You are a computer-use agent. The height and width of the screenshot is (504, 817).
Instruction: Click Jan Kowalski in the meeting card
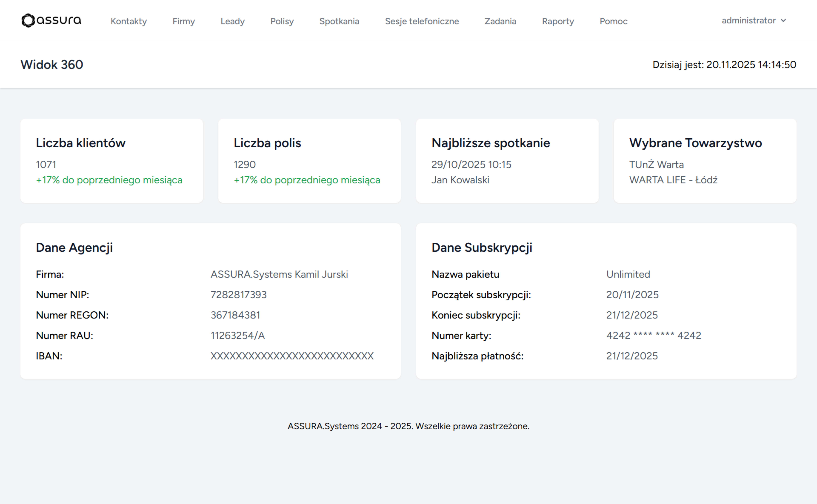pyautogui.click(x=460, y=180)
